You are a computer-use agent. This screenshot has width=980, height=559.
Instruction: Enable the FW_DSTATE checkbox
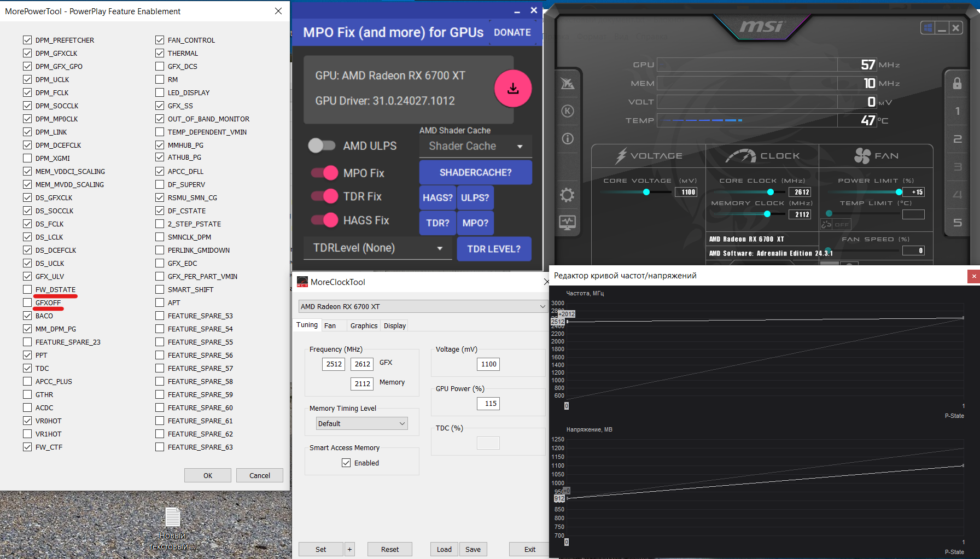tap(27, 289)
